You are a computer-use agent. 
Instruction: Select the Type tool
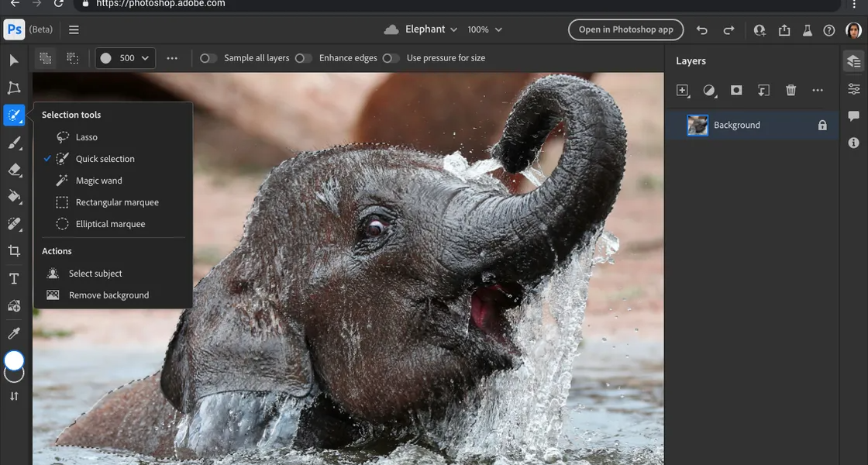click(x=13, y=278)
